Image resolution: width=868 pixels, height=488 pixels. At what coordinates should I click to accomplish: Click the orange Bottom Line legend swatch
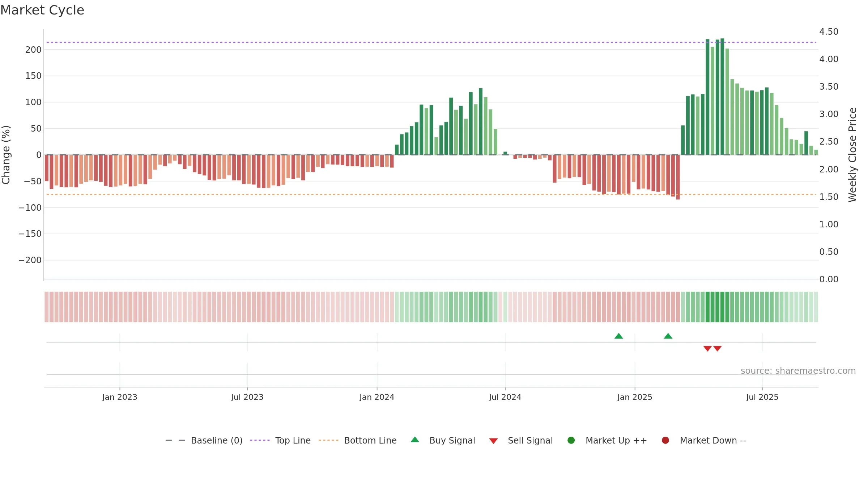tap(328, 440)
